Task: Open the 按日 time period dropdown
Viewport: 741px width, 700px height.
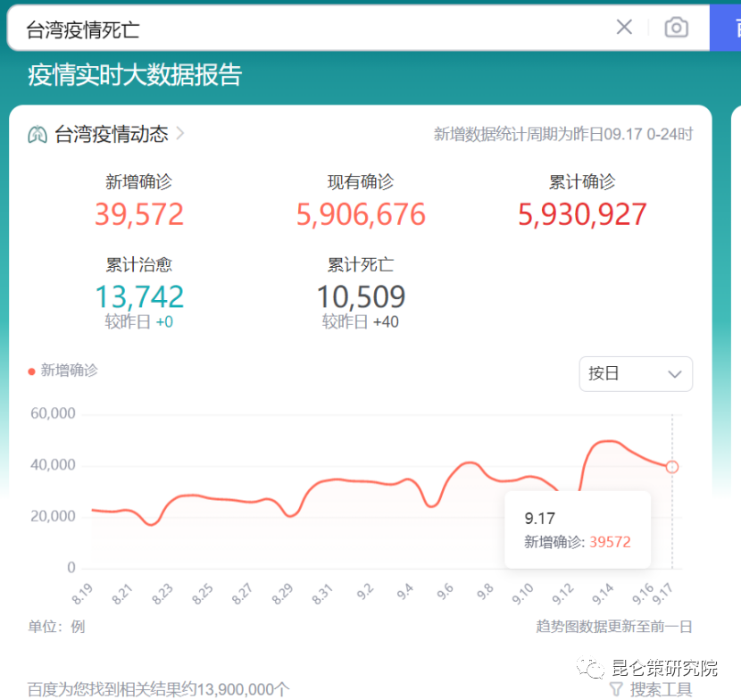Action: coord(635,374)
